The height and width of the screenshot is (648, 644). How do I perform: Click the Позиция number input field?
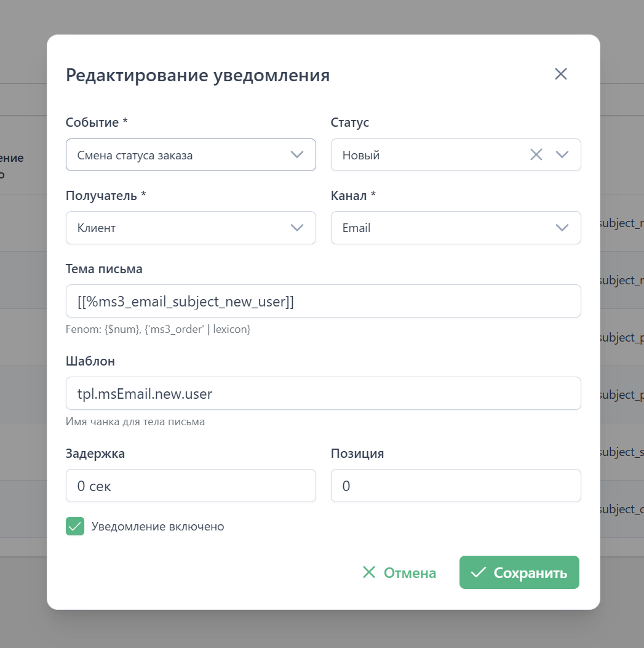456,486
